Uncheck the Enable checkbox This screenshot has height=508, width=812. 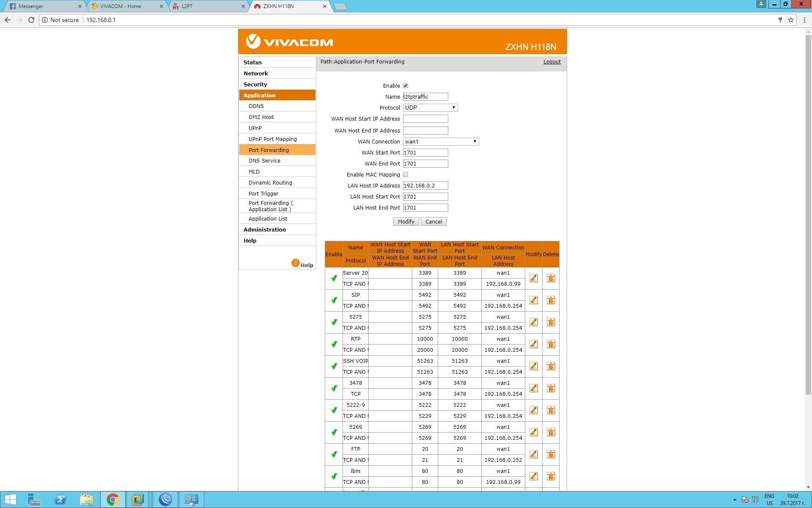click(406, 86)
